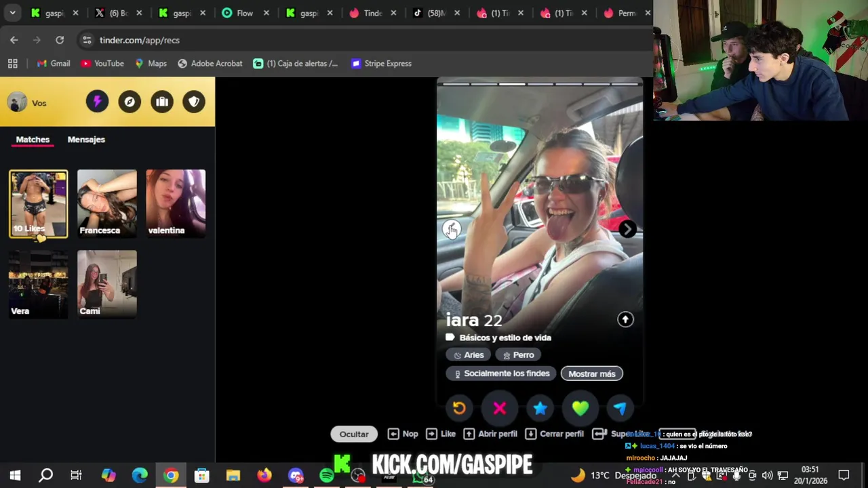The height and width of the screenshot is (488, 868).
Task: Click the Nop keyboard shortcut hint
Action: [403, 434]
